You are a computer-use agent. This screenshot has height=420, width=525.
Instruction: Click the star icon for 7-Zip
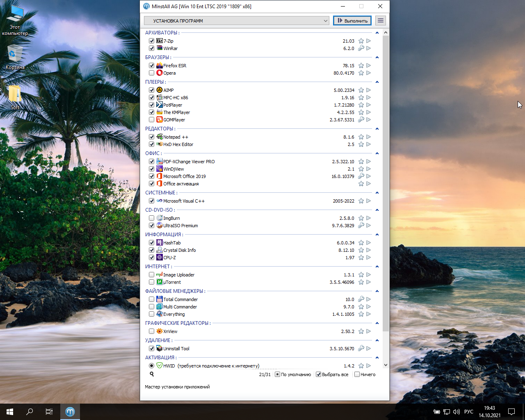tap(361, 41)
